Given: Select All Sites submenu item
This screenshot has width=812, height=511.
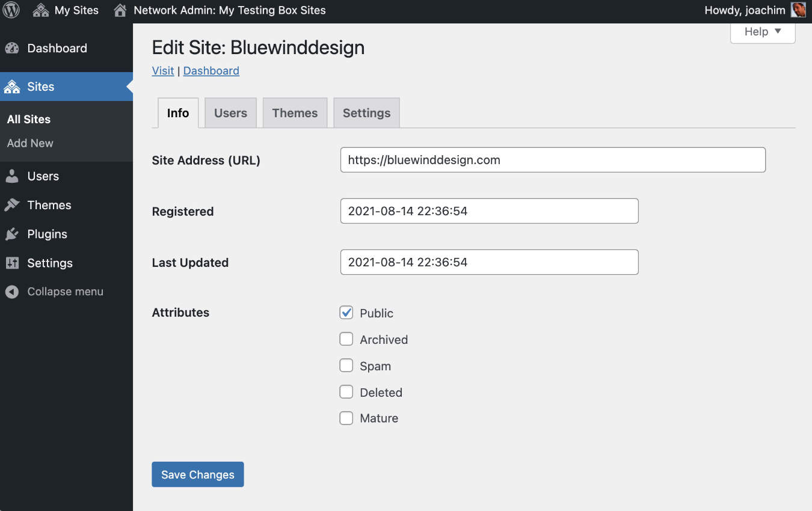Looking at the screenshot, I should (x=29, y=119).
